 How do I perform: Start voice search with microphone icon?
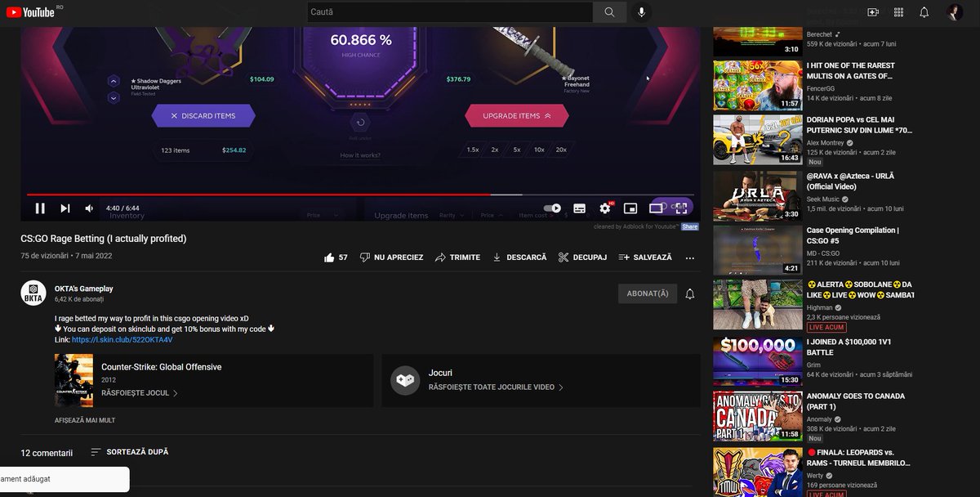point(642,12)
